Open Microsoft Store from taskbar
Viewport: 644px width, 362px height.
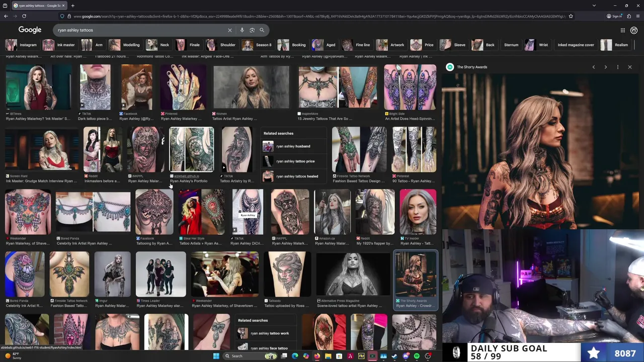click(x=339, y=356)
